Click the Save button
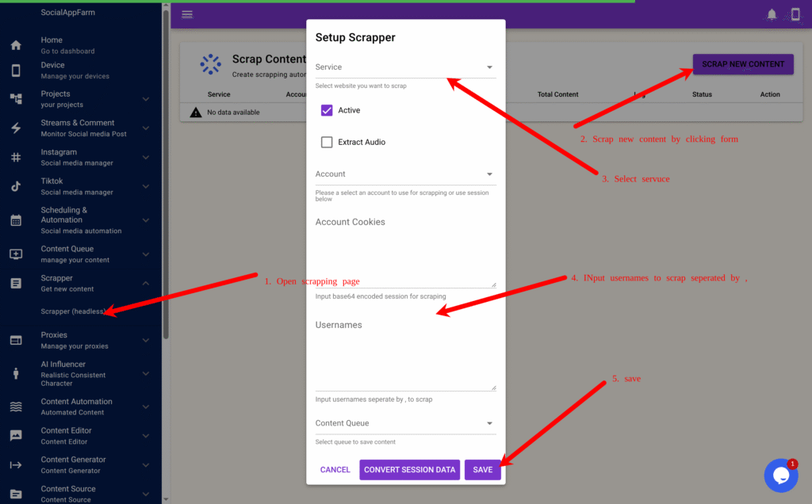This screenshot has width=812, height=504. pyautogui.click(x=482, y=469)
